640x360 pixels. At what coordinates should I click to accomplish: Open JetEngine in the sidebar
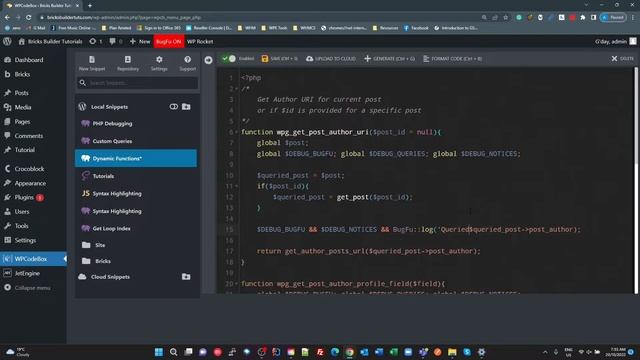click(x=33, y=273)
